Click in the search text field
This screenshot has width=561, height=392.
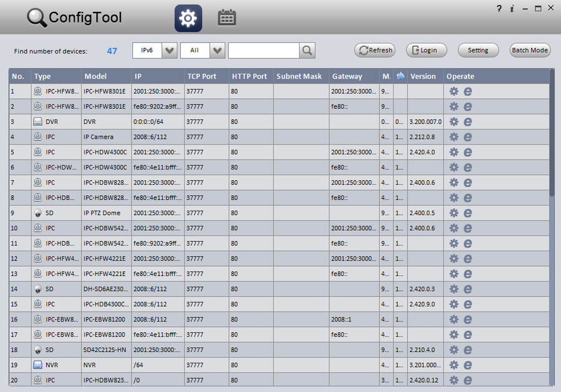264,50
